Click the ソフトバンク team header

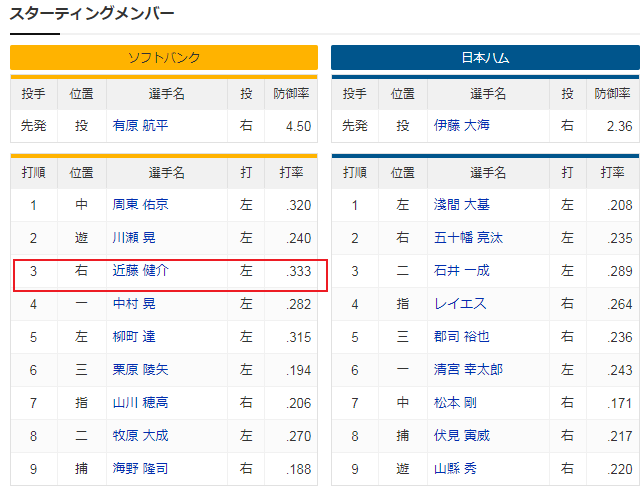(164, 58)
